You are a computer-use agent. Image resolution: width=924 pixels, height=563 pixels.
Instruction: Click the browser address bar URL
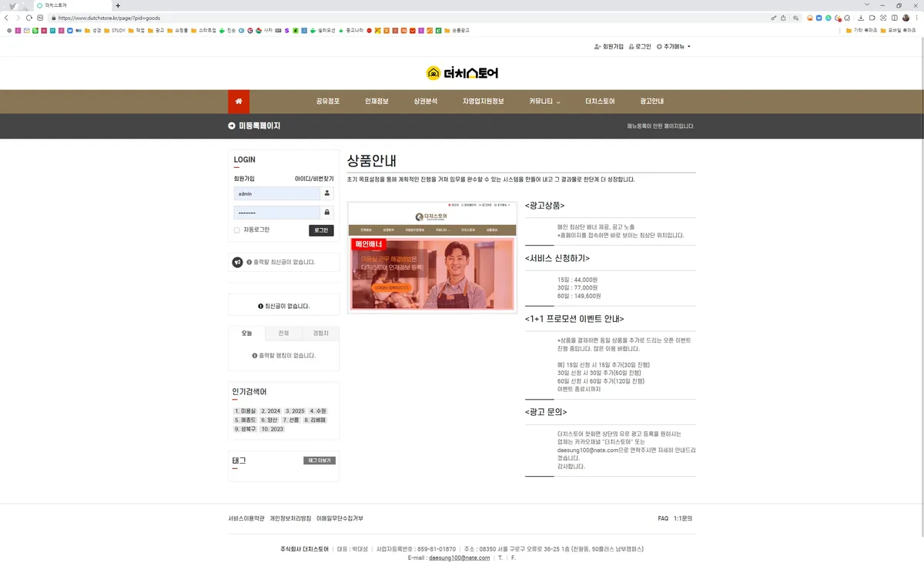click(x=109, y=18)
